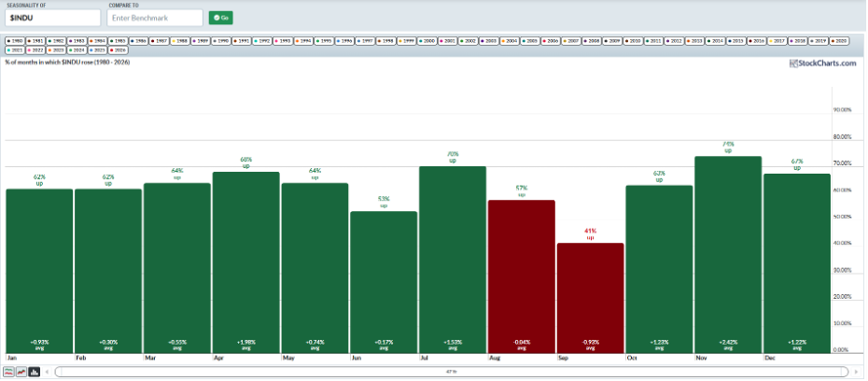Open the StockCharts.com logo link
The height and width of the screenshot is (381, 868).
[x=822, y=63]
